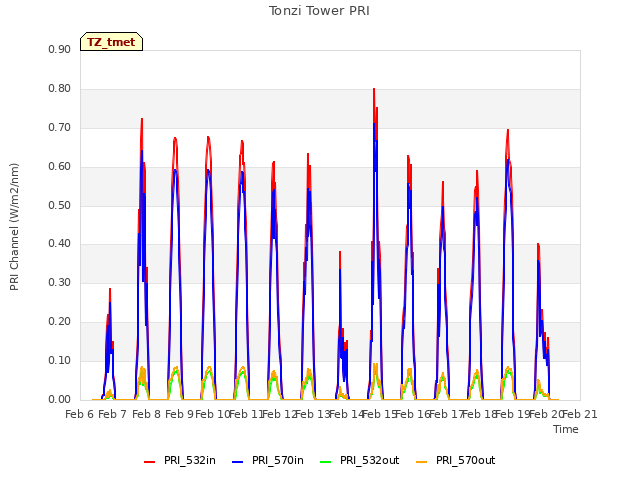Click the 0.00 y-axis tick label
Image resolution: width=640 pixels, height=480 pixels.
[x=60, y=400]
